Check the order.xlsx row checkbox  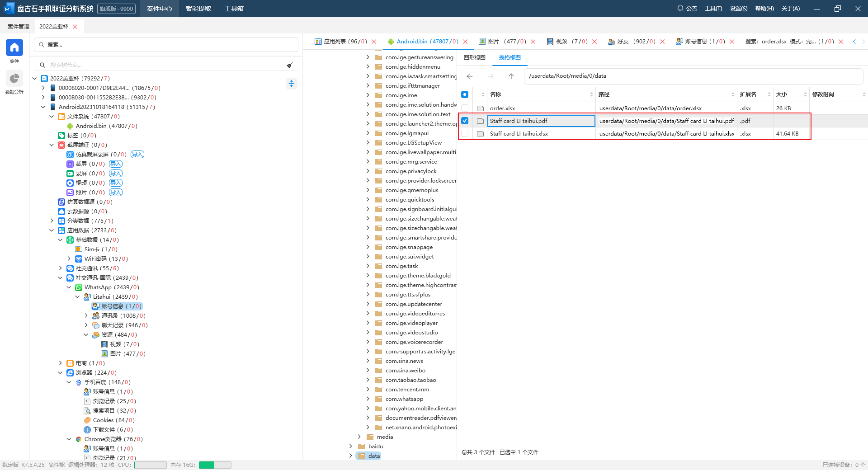click(465, 108)
